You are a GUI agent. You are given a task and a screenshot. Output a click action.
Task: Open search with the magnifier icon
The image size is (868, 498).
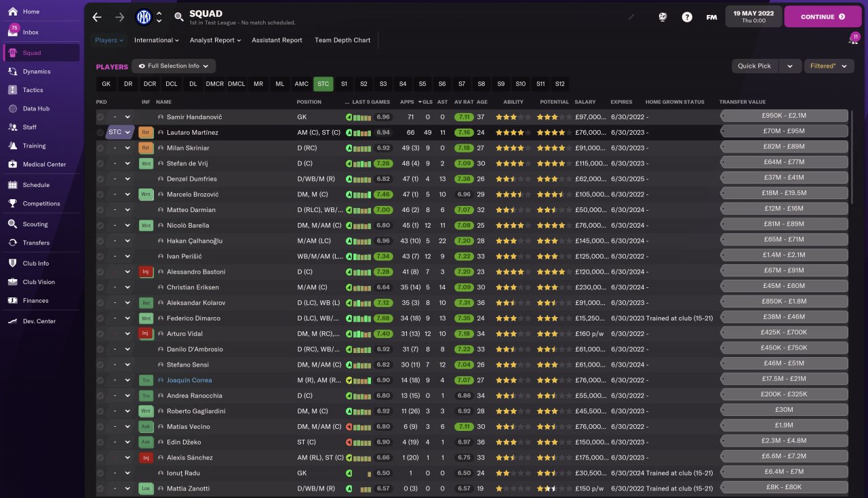(x=179, y=17)
